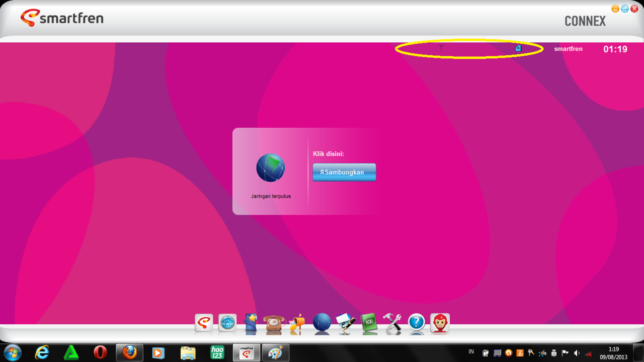
Task: Open the blue question mark help icon
Action: click(x=417, y=323)
